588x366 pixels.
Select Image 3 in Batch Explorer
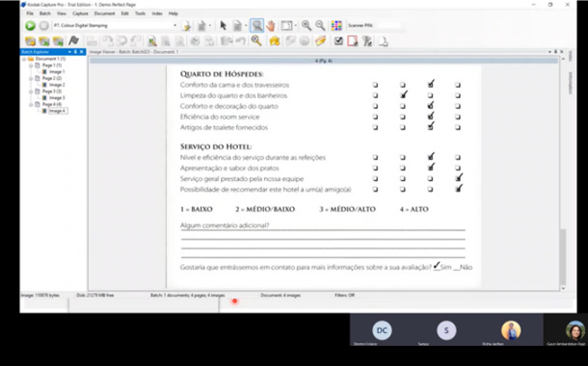[57, 98]
